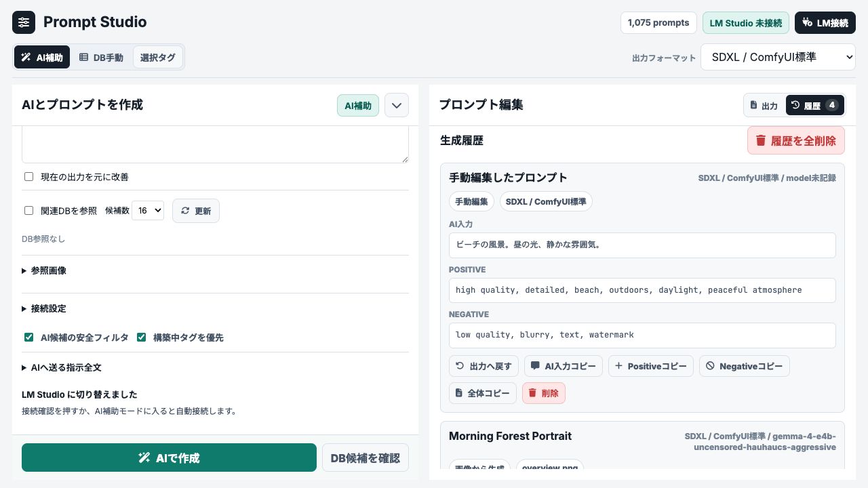Enable 関連DBを参照 checkbox
Image resolution: width=868 pixels, height=488 pixels.
[x=29, y=211]
